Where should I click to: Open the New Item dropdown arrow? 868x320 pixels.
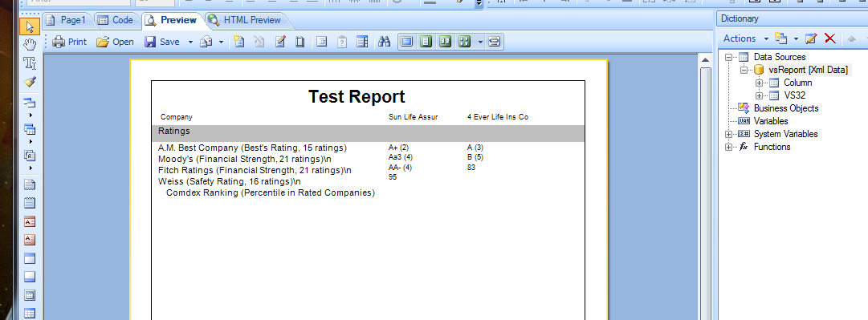coord(796,38)
